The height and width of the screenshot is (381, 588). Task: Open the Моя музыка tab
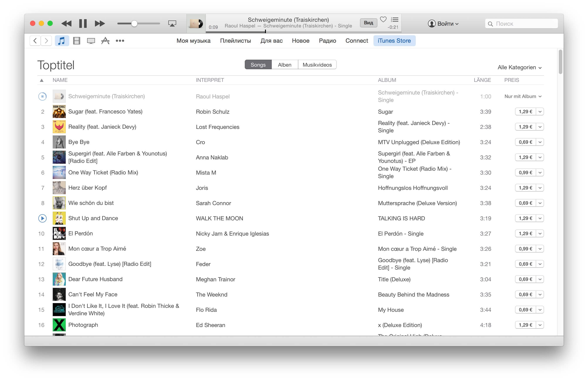click(193, 41)
